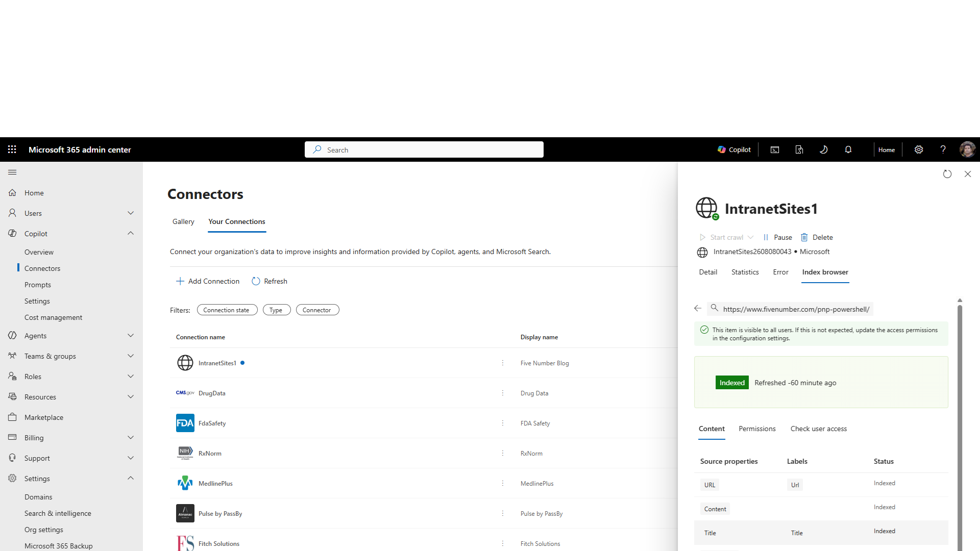Switch to the Permissions tab

(757, 429)
